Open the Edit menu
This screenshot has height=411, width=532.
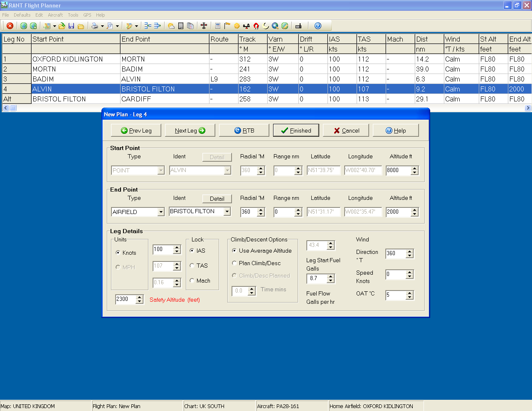[39, 15]
